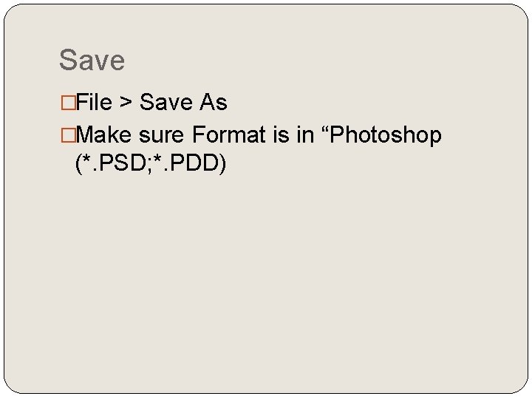Select the gray Save slide title
Image resolution: width=532 pixels, height=399 pixels.
point(92,60)
